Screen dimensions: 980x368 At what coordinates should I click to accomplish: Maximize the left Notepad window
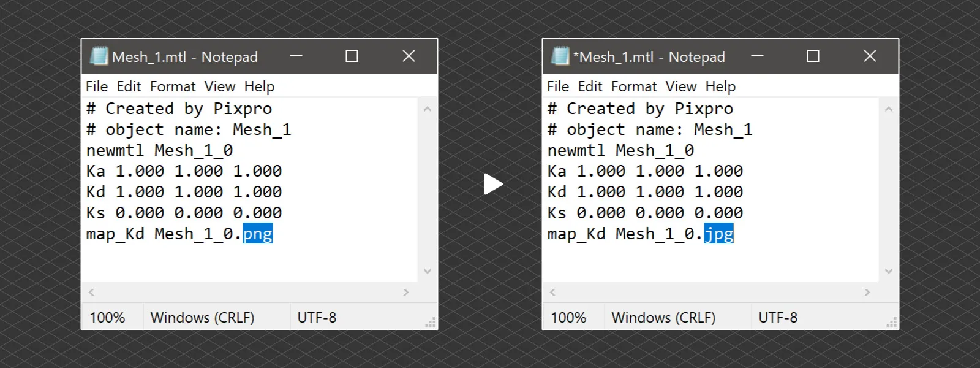pos(352,56)
